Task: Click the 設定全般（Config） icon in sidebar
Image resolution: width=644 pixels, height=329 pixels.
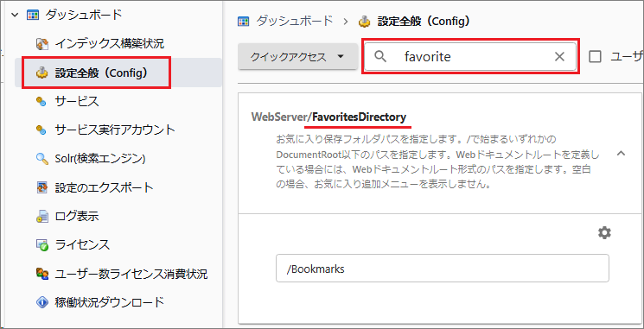Action: tap(41, 73)
